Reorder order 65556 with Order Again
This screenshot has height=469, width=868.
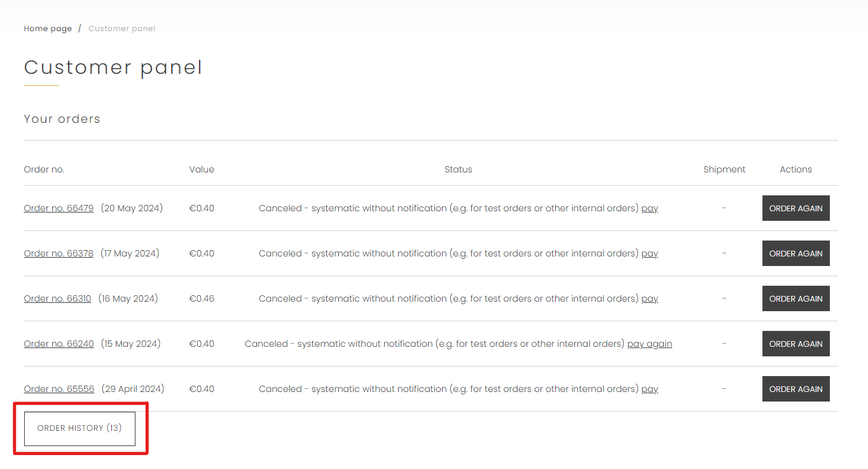(x=796, y=389)
